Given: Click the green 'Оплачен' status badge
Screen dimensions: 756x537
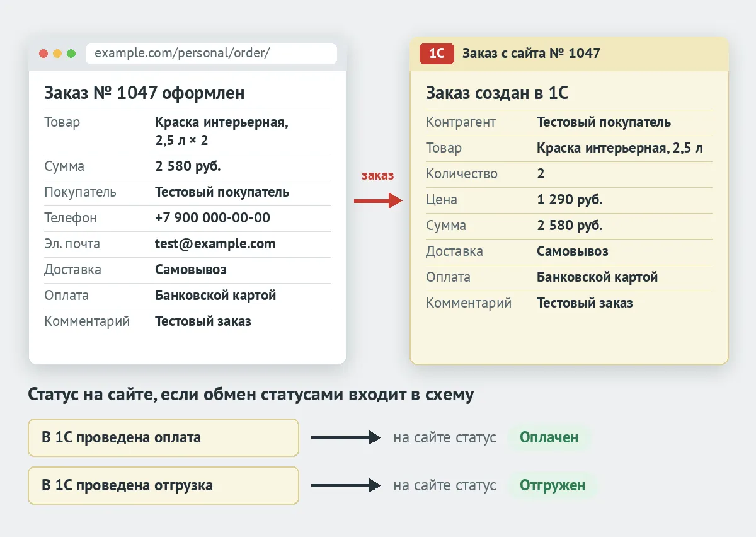Looking at the screenshot, I should (x=549, y=437).
